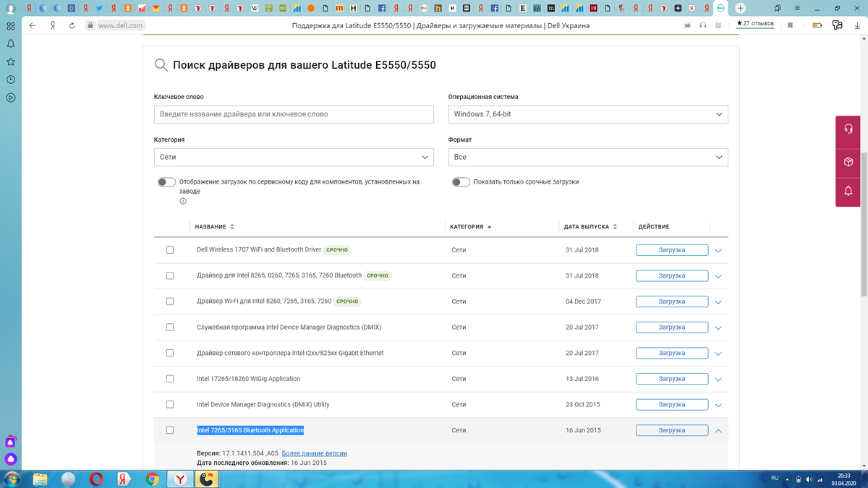Image resolution: width=868 pixels, height=488 pixels.
Task: Expand Intel 8265 Bluetooth driver row details
Action: [x=718, y=276]
